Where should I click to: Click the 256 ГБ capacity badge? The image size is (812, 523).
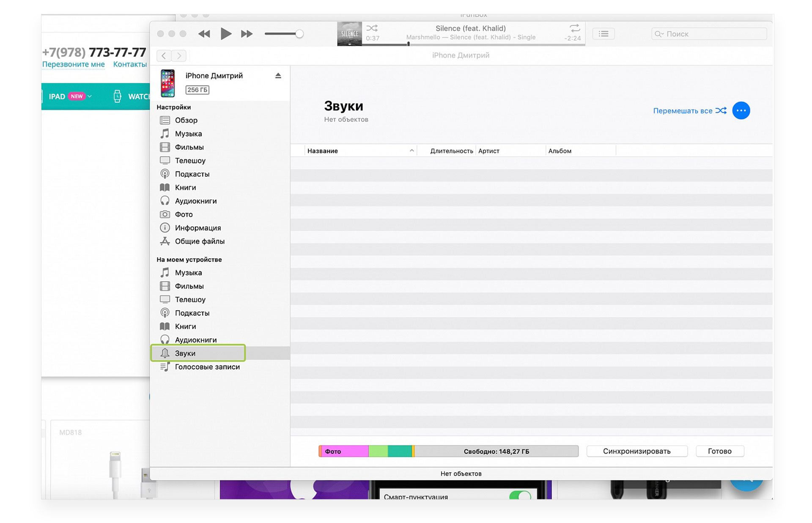click(197, 90)
